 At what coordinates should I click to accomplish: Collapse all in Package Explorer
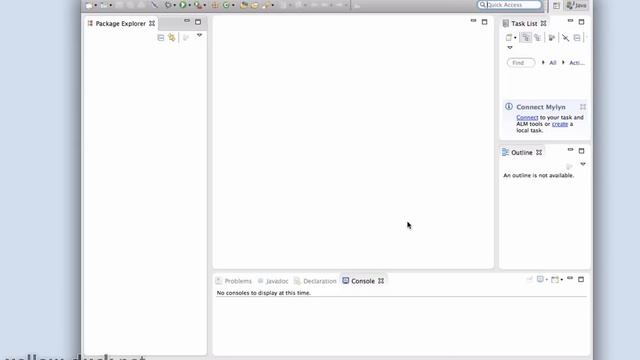point(161,38)
